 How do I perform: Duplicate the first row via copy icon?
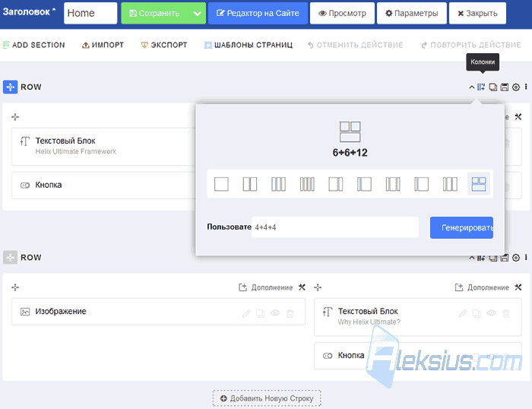pyautogui.click(x=492, y=87)
